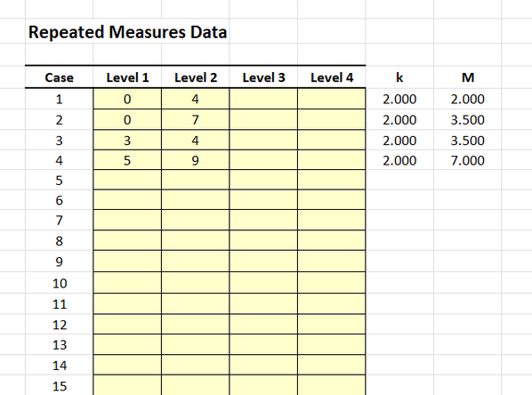Click the 'k' column header
Image resolution: width=532 pixels, height=395 pixels.
click(x=399, y=77)
